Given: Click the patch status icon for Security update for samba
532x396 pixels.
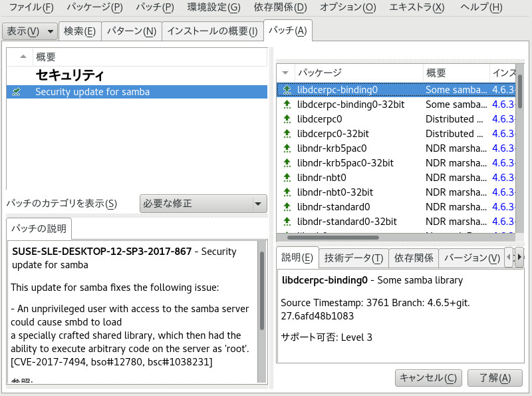Looking at the screenshot, I should (x=16, y=92).
